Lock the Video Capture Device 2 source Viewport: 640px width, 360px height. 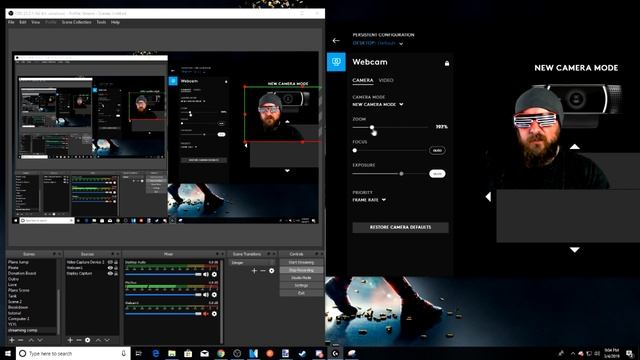click(x=116, y=262)
